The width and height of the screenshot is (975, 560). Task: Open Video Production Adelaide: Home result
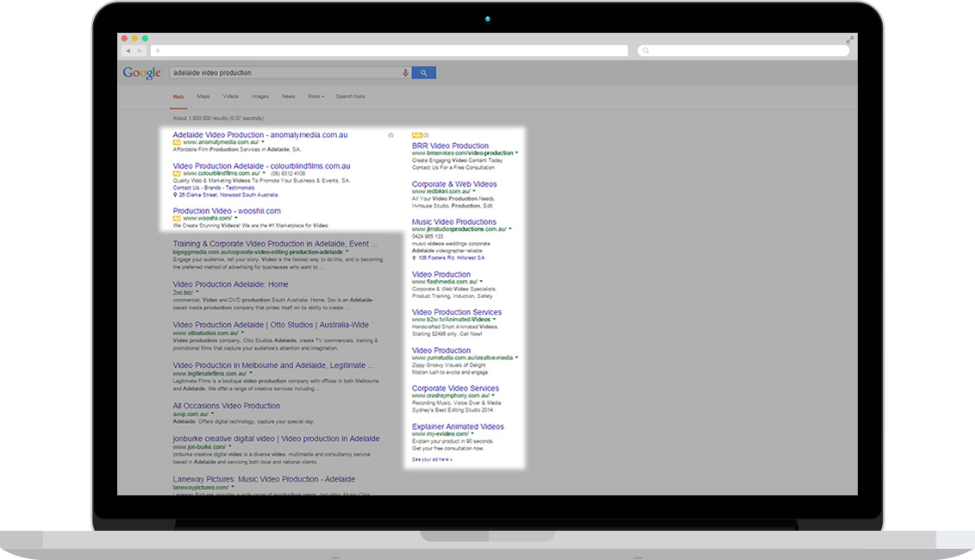coord(230,284)
